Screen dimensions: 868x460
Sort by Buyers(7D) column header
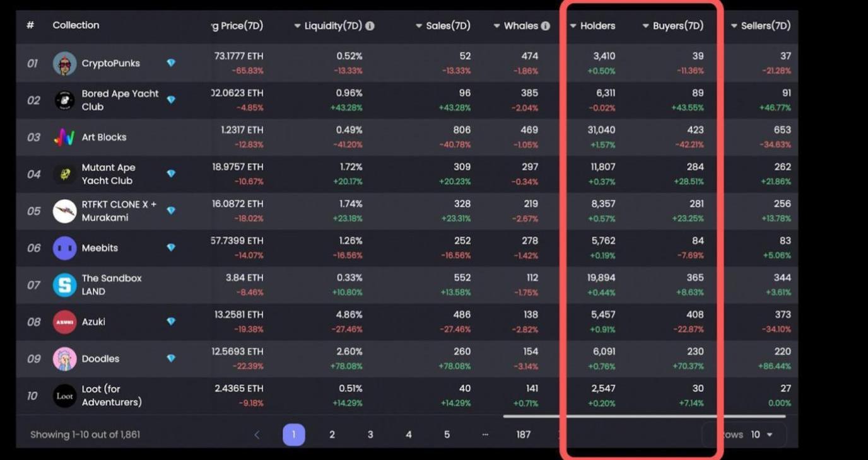[x=677, y=26]
